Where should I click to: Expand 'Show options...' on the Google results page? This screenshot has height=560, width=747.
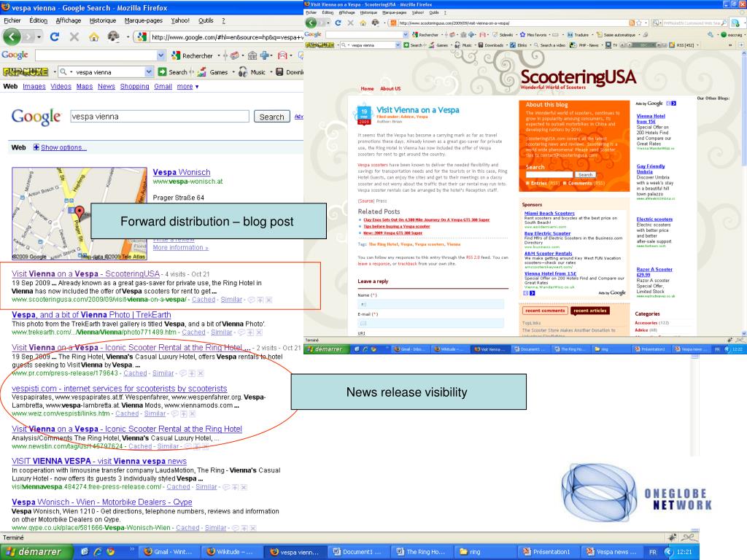pos(60,147)
